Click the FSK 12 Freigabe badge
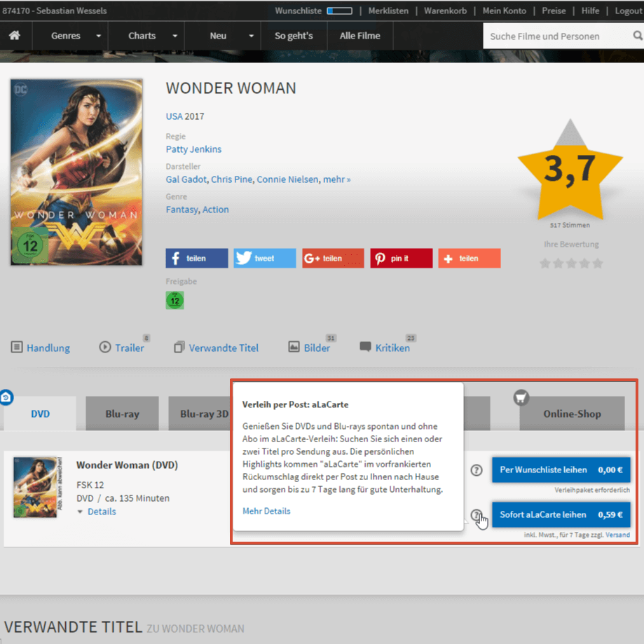 pyautogui.click(x=175, y=300)
